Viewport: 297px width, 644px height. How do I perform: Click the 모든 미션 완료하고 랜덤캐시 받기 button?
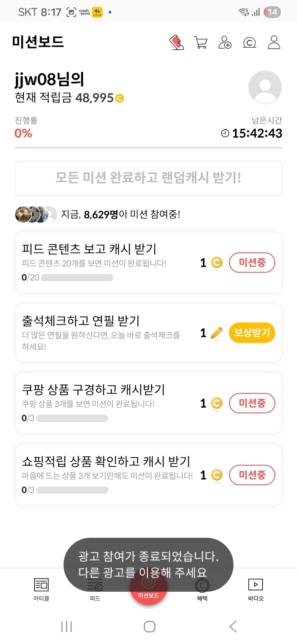coord(148,178)
